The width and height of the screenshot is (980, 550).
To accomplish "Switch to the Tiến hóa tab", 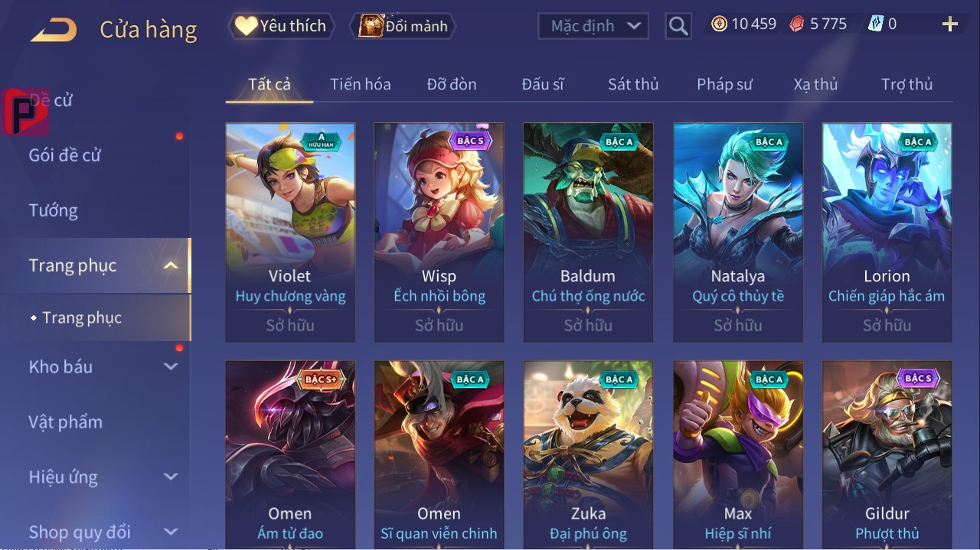I will coord(361,84).
